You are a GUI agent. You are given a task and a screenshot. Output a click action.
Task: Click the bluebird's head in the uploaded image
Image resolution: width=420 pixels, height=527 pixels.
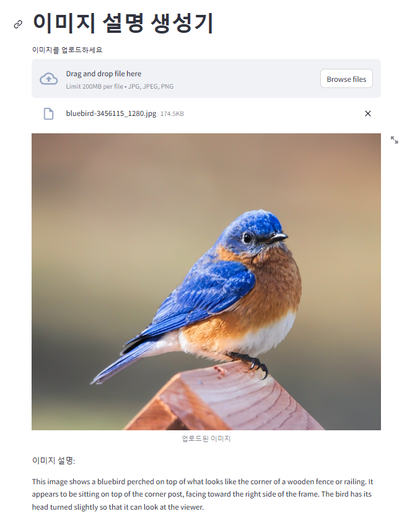point(255,232)
